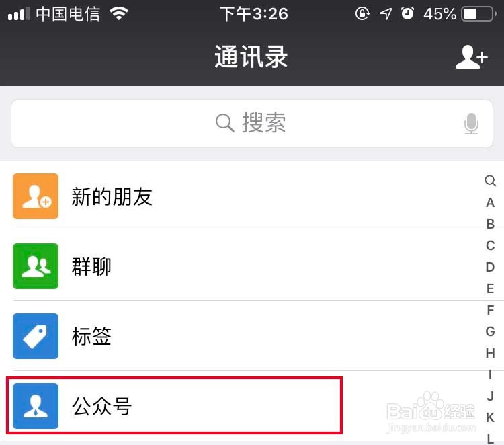Open the green Group Chats (群聊) icon

point(36,266)
